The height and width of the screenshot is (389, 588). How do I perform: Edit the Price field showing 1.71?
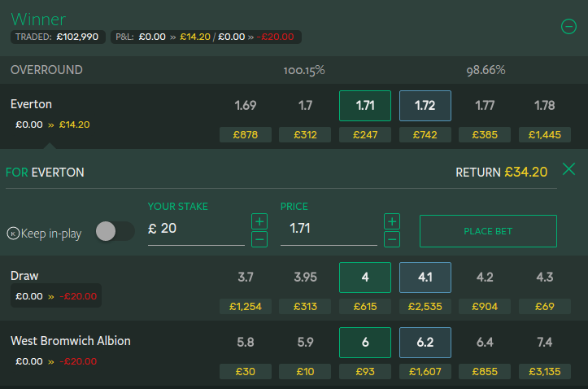[x=329, y=229]
